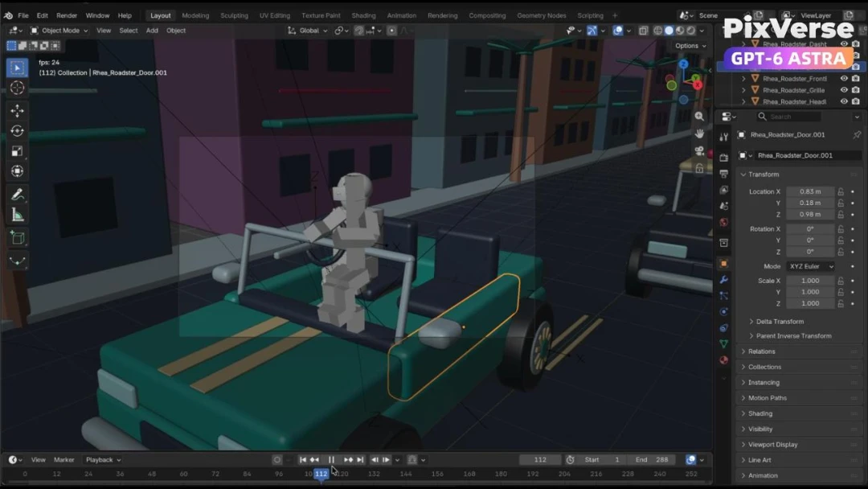Screen dimensions: 868x489
Task: Open the Physics properties tab
Action: 723,312
